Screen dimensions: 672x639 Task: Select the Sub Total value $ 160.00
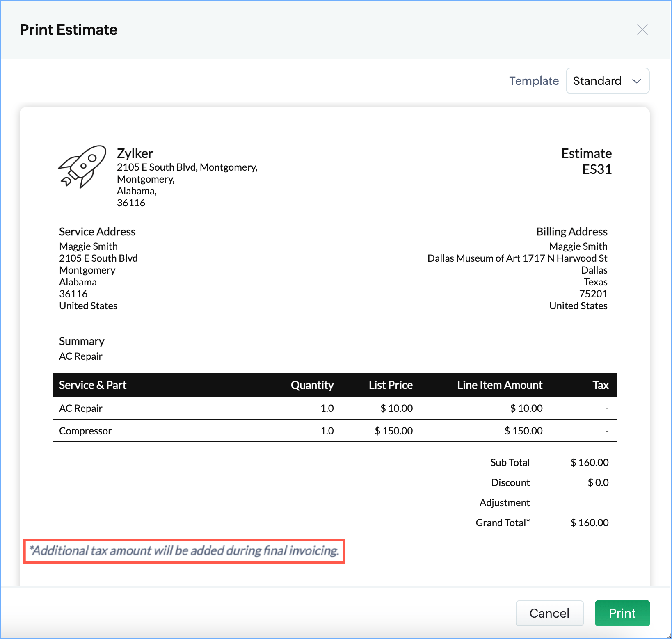pyautogui.click(x=590, y=462)
